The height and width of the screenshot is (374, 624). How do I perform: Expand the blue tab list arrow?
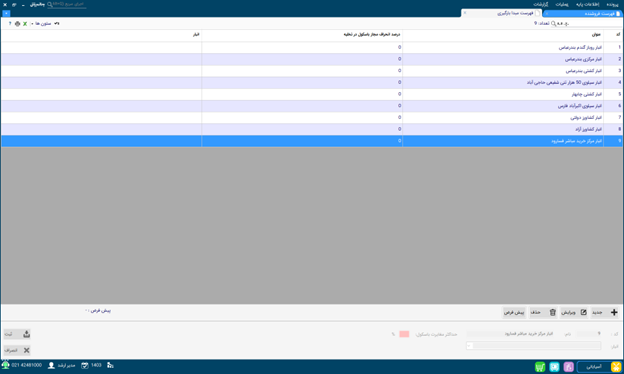pyautogui.click(x=6, y=14)
